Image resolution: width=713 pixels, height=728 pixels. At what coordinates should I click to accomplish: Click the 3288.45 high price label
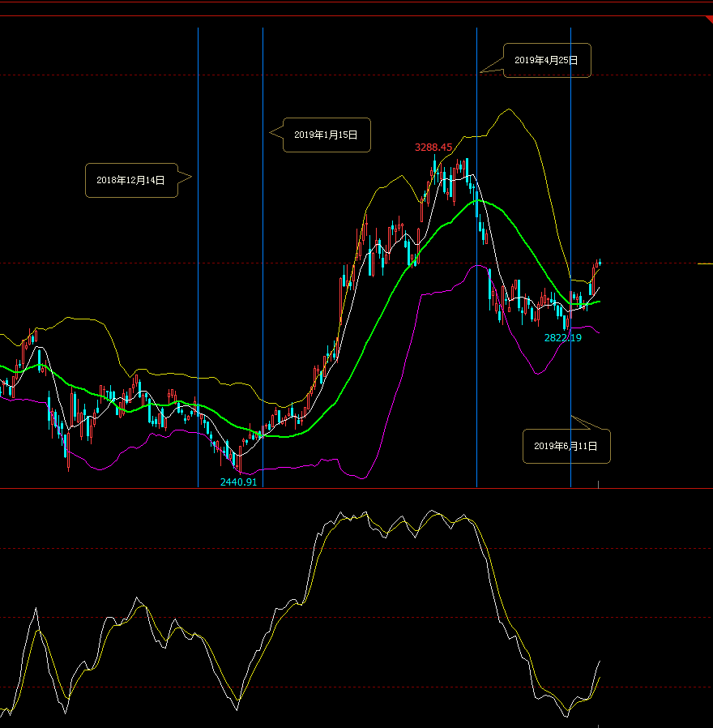(433, 148)
